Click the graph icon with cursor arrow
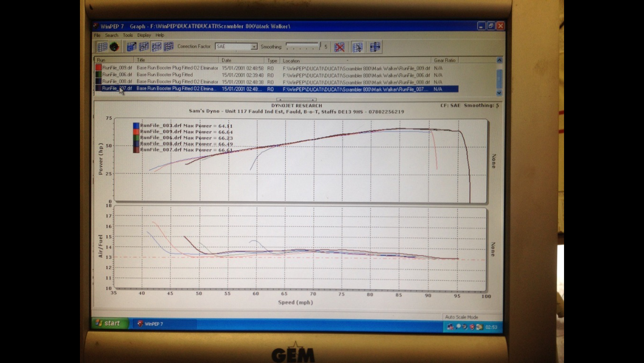The image size is (644, 363). 357,47
